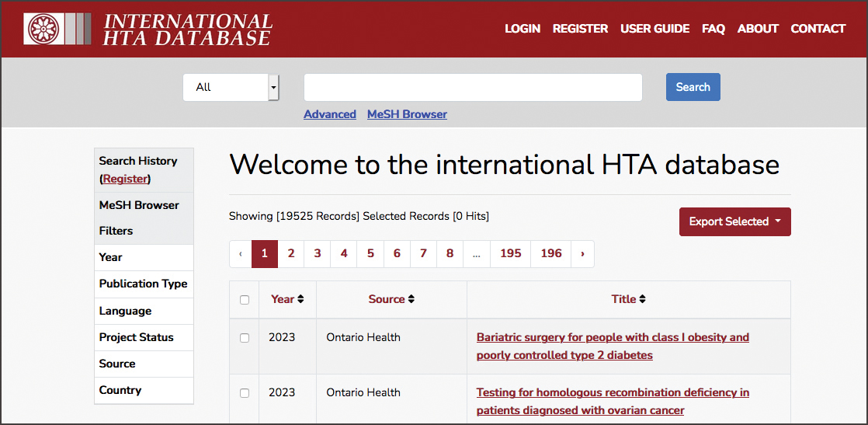Click into the main search text box

472,87
